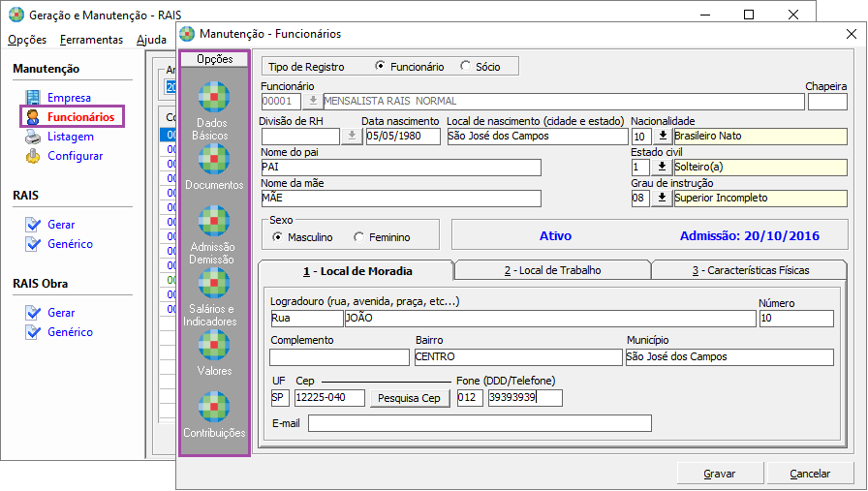This screenshot has width=868, height=491.
Task: Click the RAIS Genérico check icon
Action: 33,243
